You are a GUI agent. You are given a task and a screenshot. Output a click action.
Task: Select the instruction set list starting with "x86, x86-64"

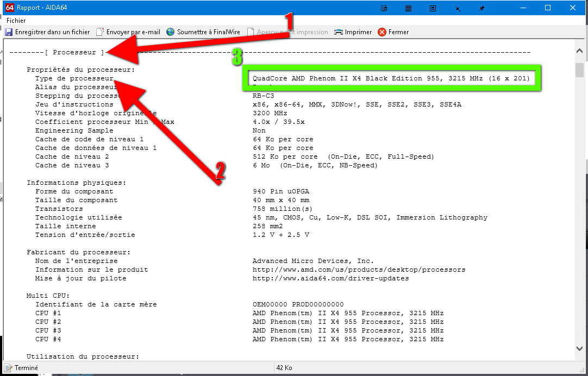coord(357,104)
